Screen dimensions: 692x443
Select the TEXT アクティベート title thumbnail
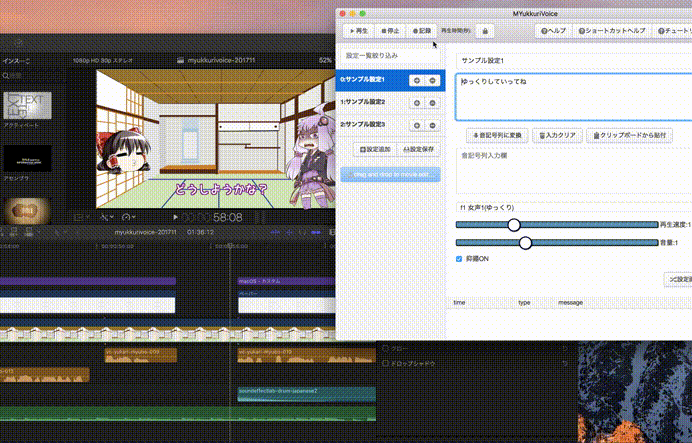tap(27, 105)
